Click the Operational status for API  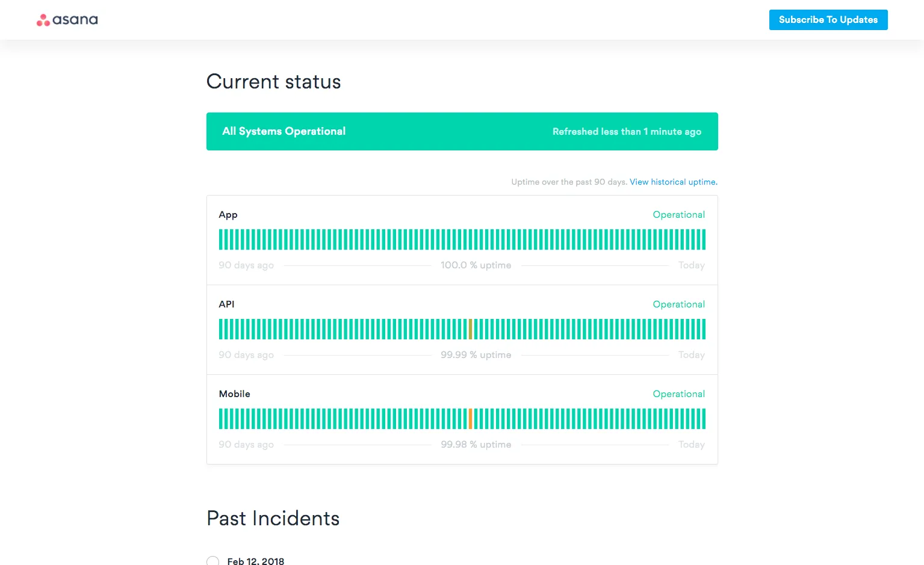pyautogui.click(x=678, y=304)
